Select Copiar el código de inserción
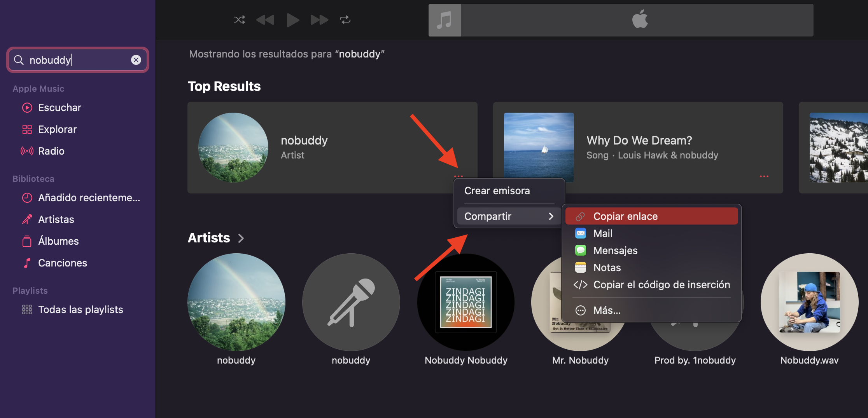Image resolution: width=868 pixels, height=418 pixels. pos(652,285)
